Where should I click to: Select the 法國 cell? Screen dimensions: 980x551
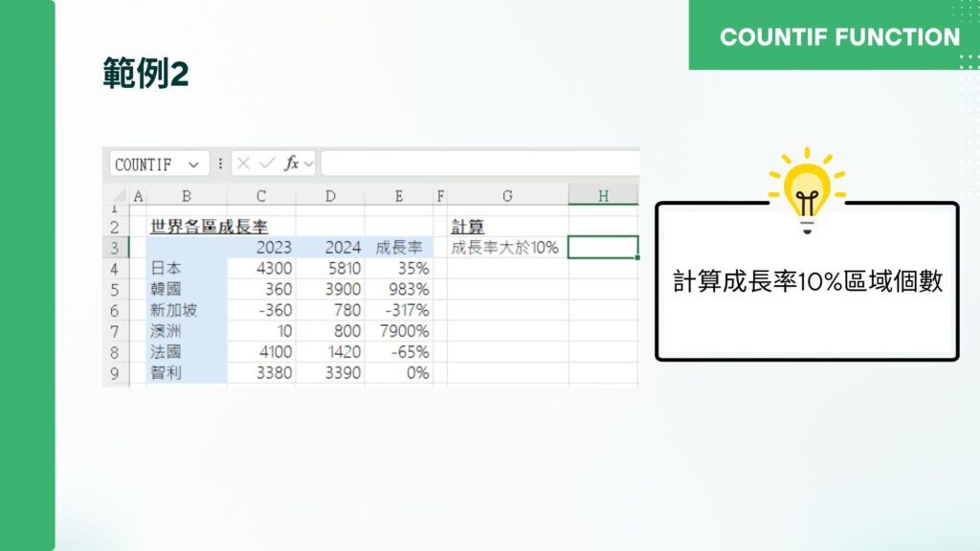tap(187, 352)
